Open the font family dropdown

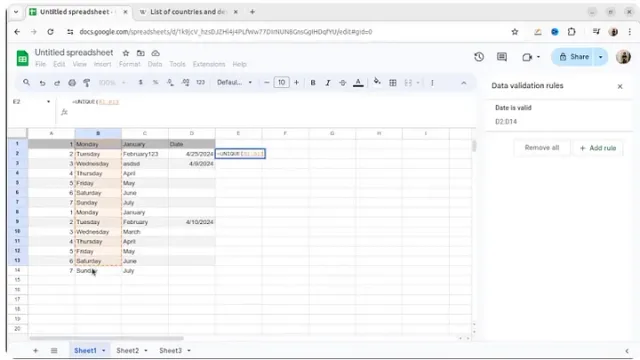click(x=234, y=82)
